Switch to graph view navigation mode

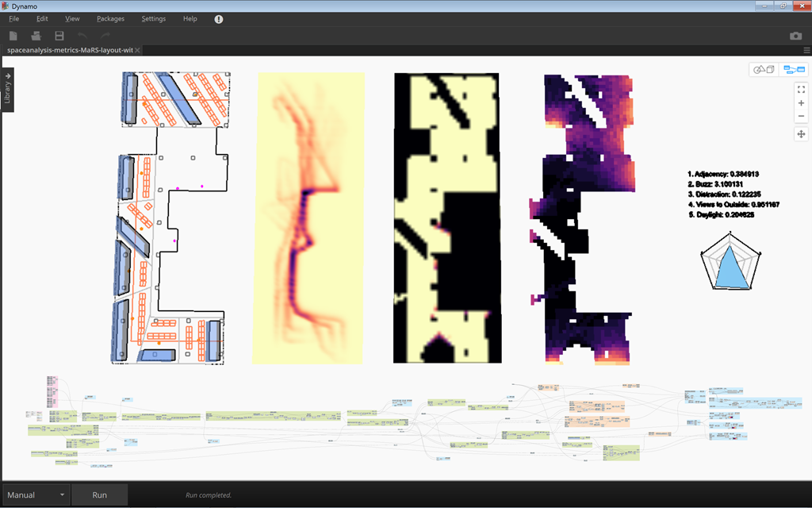click(x=791, y=70)
